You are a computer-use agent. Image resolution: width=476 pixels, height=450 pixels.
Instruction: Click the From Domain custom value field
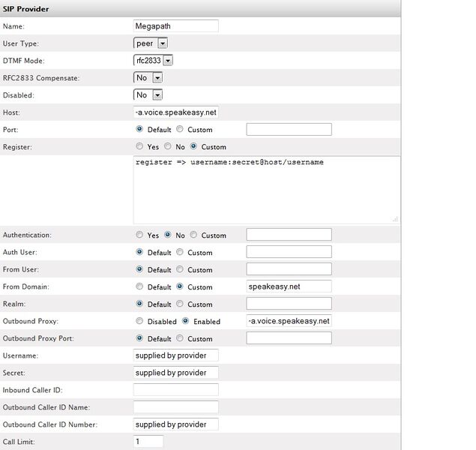289,286
